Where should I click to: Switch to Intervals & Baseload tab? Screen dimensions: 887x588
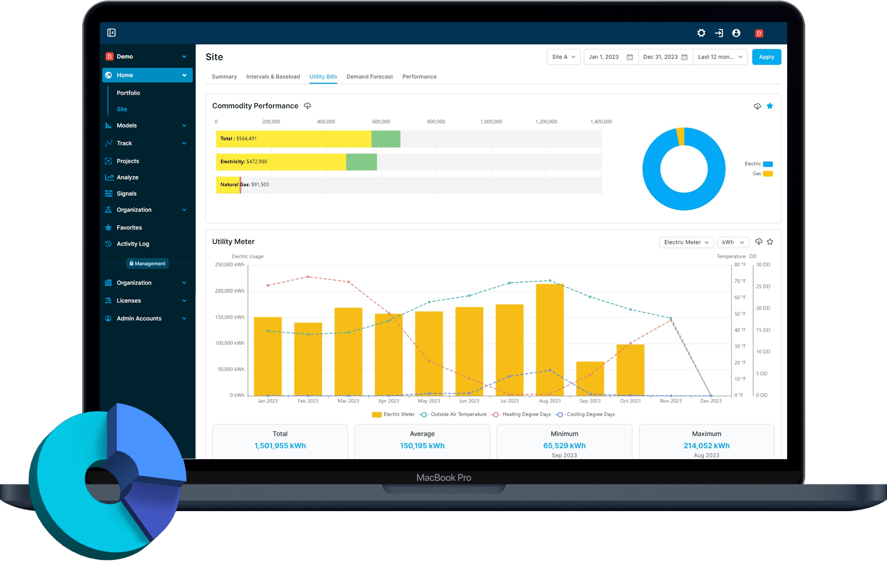coord(273,77)
